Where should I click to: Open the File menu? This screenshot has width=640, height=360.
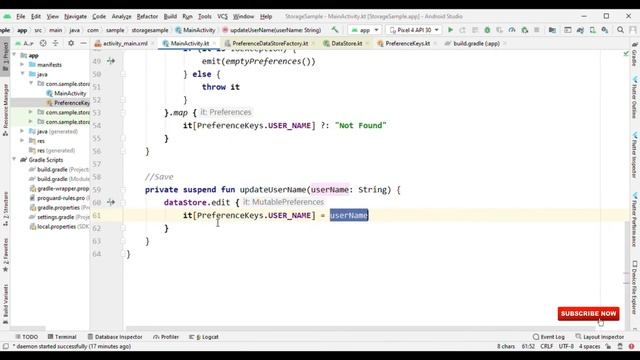(20, 16)
